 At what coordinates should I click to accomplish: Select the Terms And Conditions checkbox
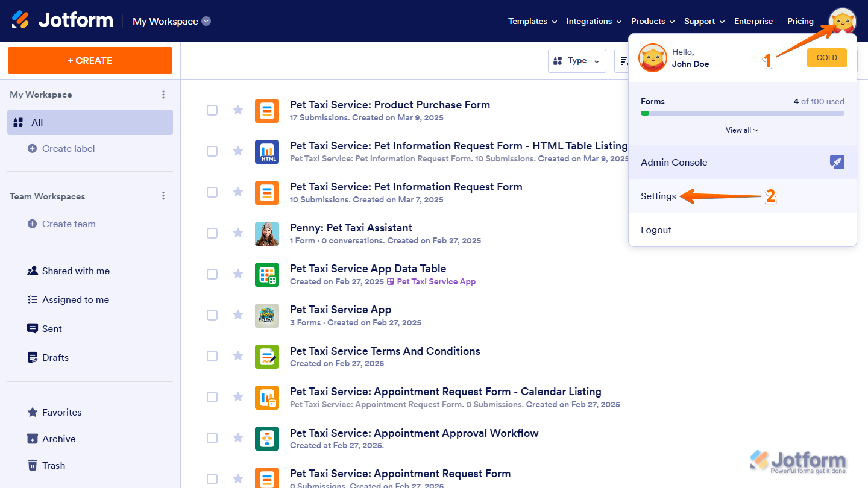[212, 356]
